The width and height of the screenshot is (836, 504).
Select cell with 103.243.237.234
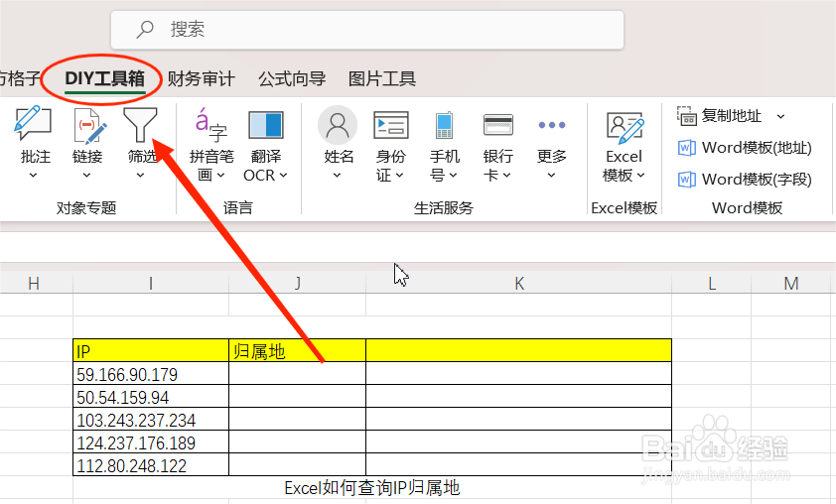pos(151,420)
